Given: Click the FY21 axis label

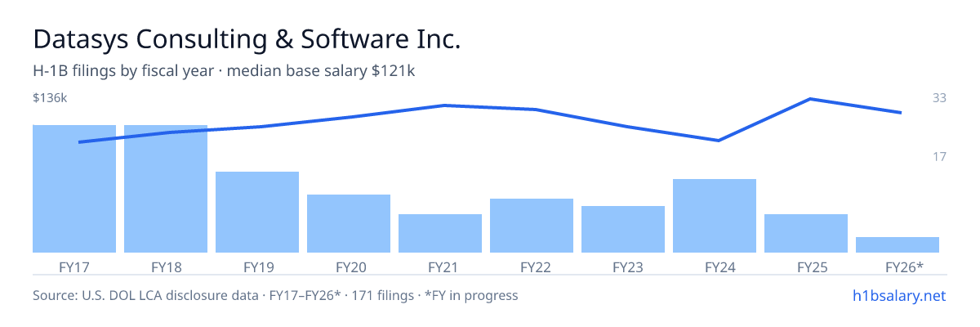Looking at the screenshot, I should (440, 267).
